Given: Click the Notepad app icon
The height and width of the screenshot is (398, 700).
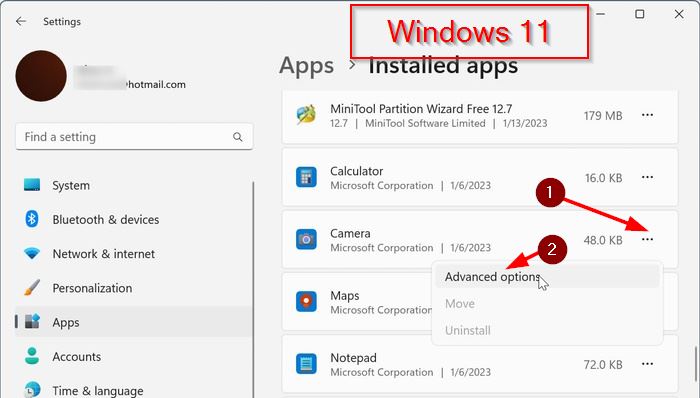Looking at the screenshot, I should (x=306, y=364).
